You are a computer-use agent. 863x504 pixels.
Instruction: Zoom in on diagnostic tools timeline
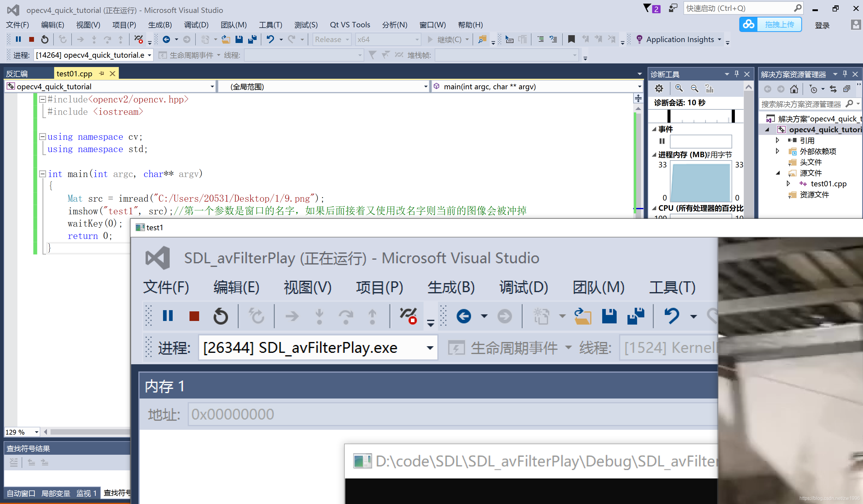click(x=679, y=88)
